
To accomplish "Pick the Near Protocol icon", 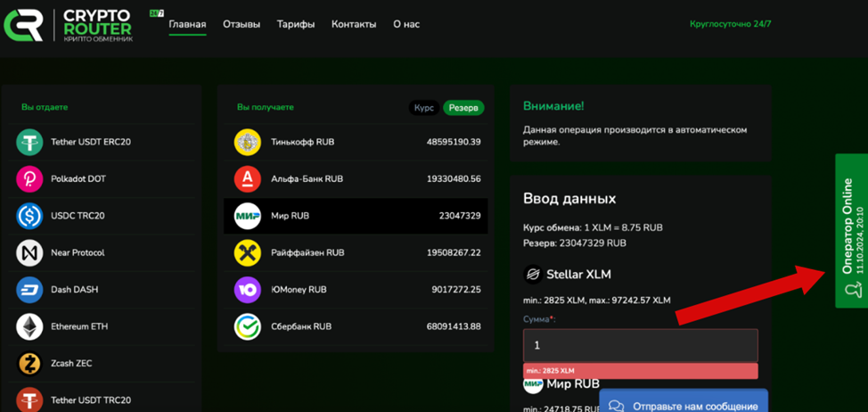I will pyautogui.click(x=29, y=252).
